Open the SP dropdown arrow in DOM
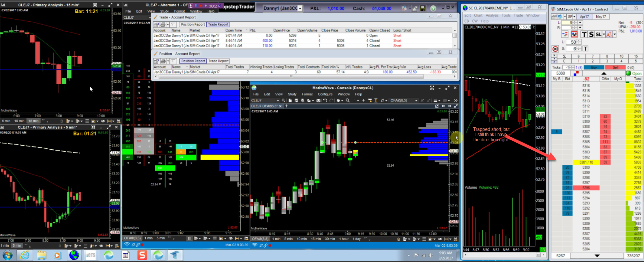 tap(574, 17)
